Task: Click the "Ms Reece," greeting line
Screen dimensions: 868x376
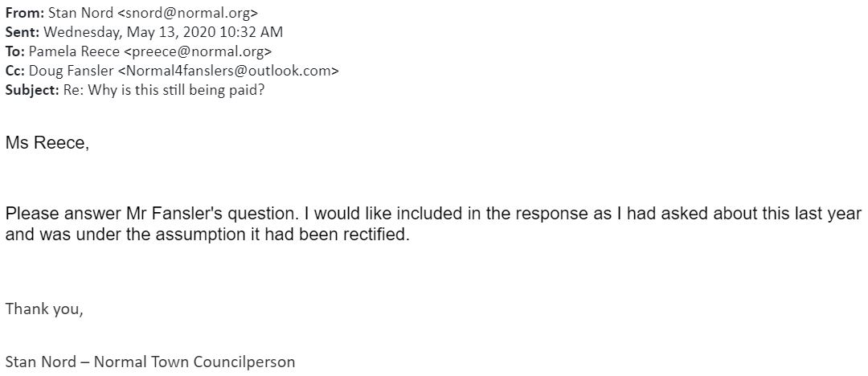Action: click(x=47, y=144)
